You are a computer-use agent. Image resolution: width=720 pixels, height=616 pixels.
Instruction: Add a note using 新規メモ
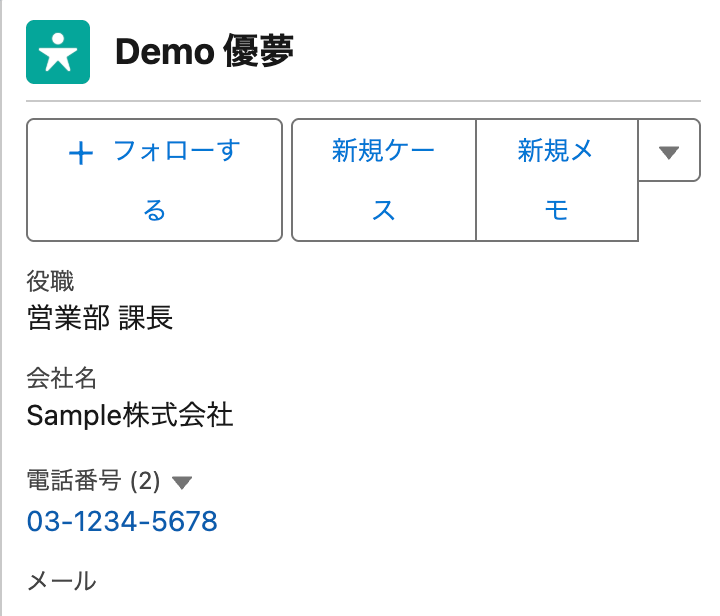(557, 180)
